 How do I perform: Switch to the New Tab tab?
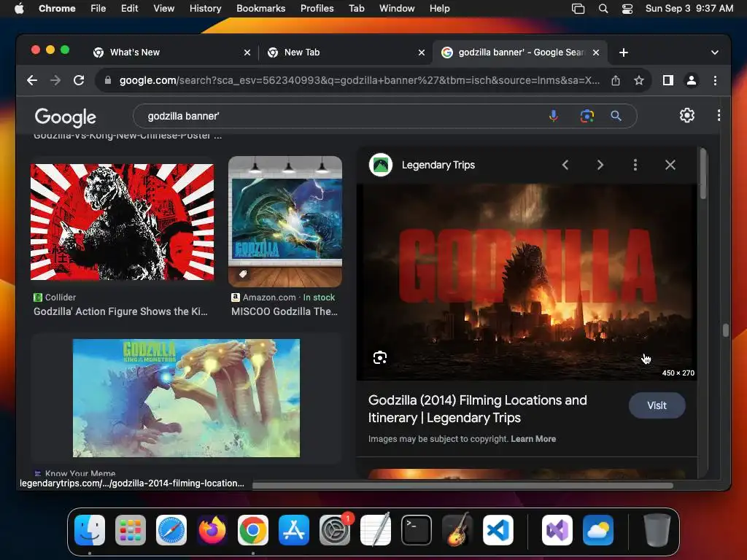(345, 52)
